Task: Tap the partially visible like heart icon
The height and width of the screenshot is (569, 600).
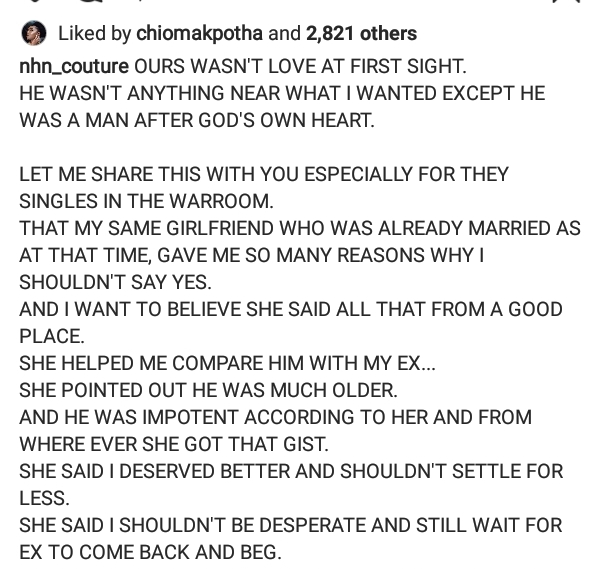Action: pos(36,1)
